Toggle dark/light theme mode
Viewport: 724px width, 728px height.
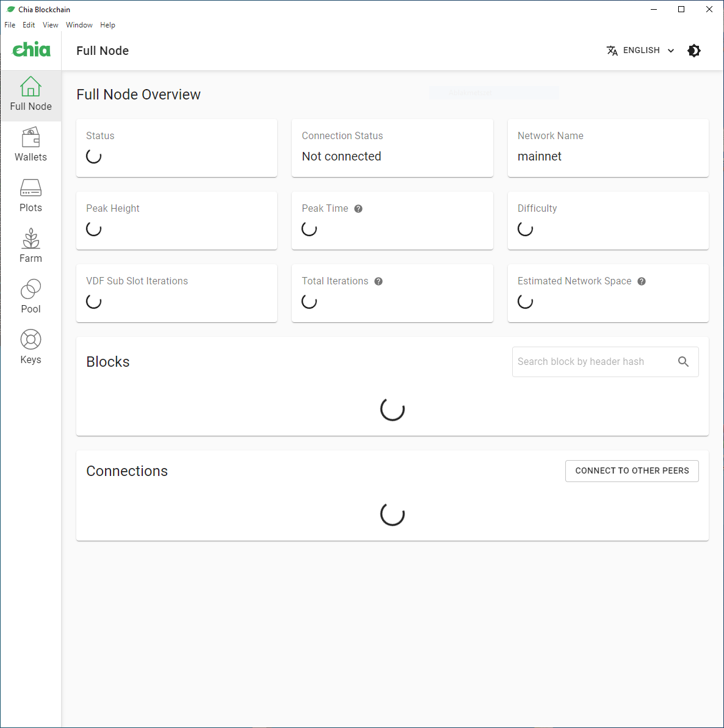pos(694,51)
